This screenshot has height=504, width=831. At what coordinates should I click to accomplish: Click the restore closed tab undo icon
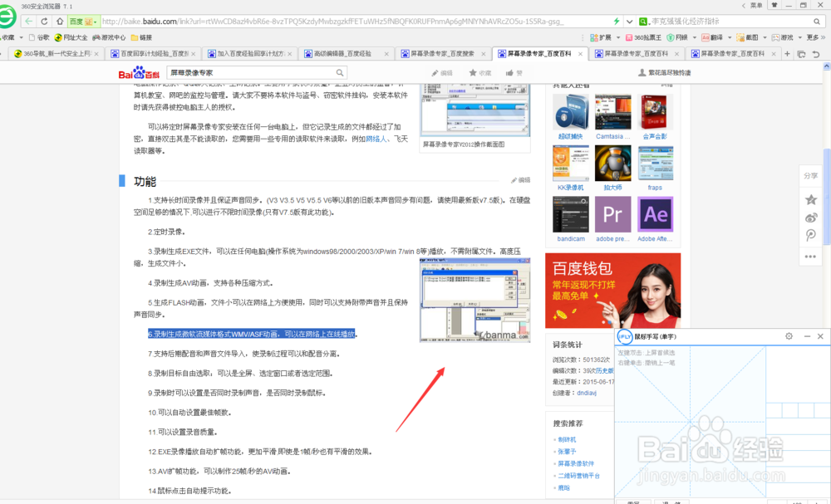816,53
